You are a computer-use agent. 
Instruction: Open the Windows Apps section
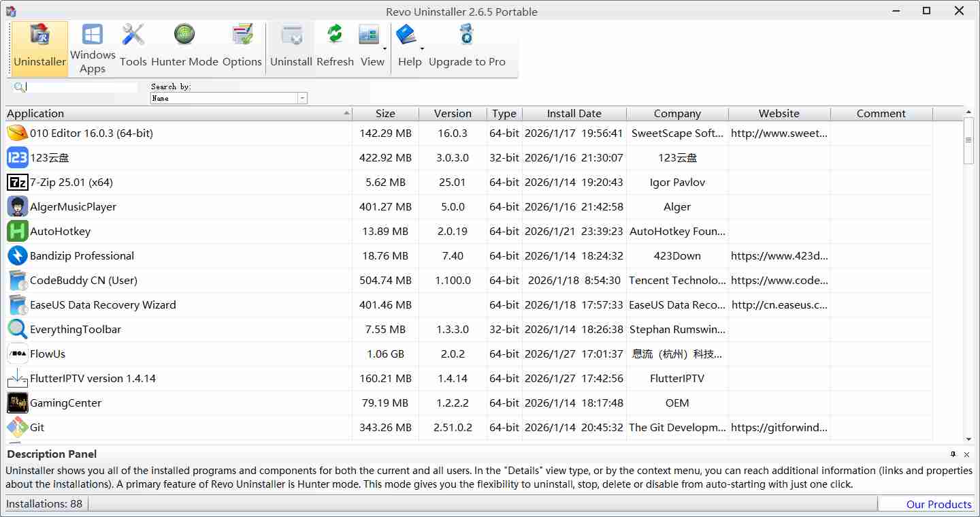tap(93, 48)
